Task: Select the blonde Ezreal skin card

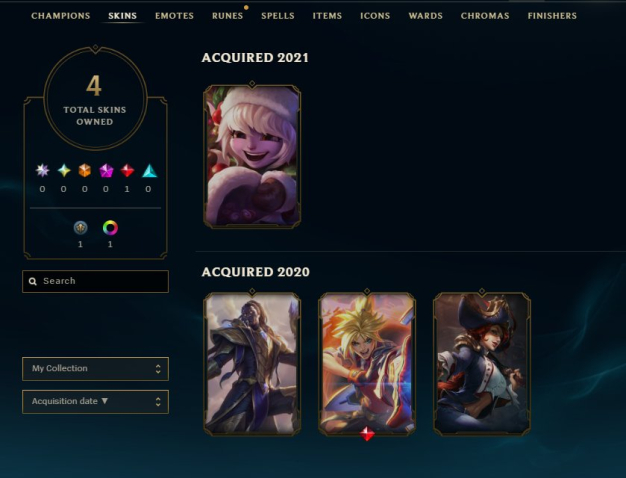Action: [x=367, y=364]
